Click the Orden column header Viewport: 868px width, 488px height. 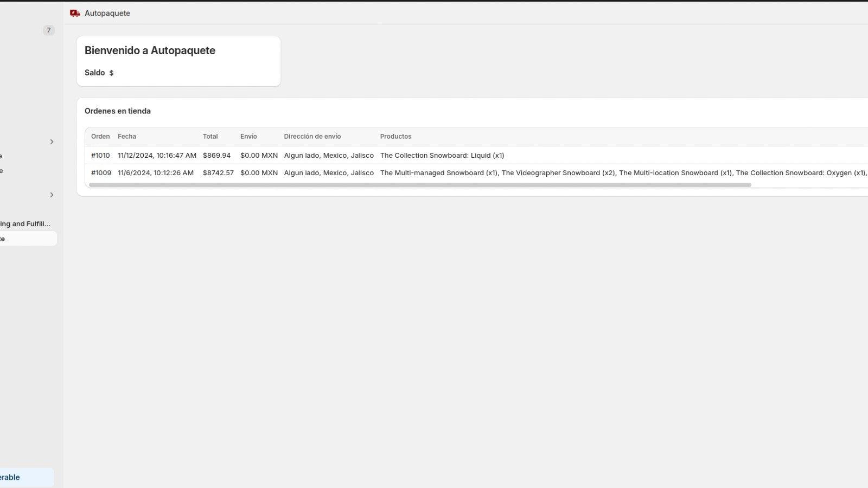(x=100, y=137)
